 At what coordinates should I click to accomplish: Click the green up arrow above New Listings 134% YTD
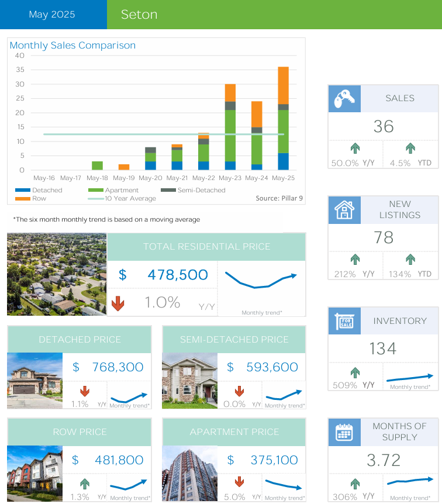[x=410, y=259]
